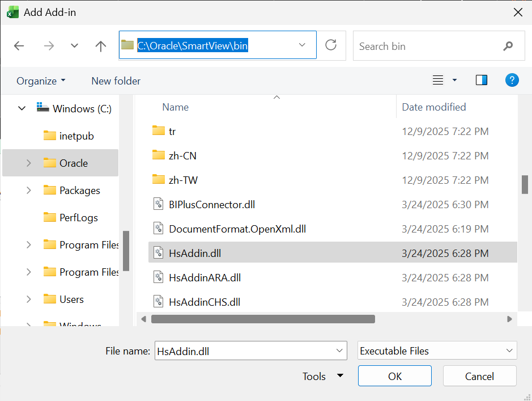Collapse the Windows (C:) tree node
Screen dimensions: 532x401
(22, 109)
